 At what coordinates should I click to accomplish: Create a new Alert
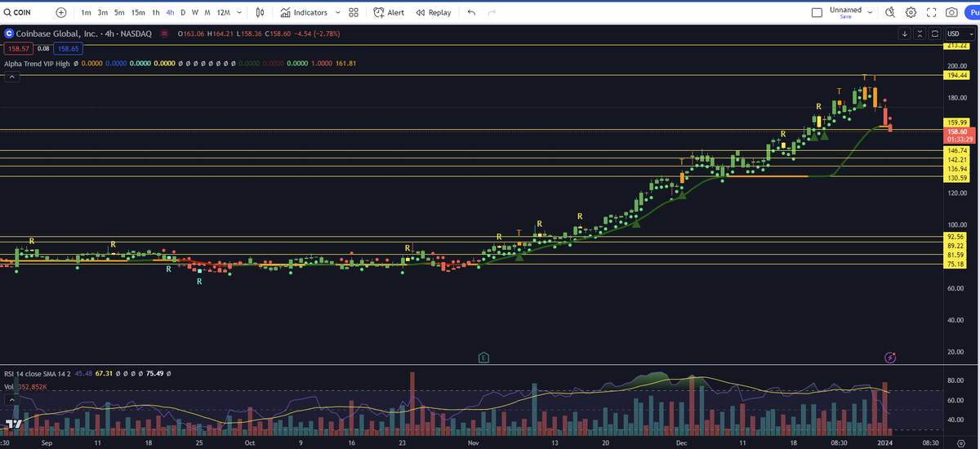click(389, 12)
